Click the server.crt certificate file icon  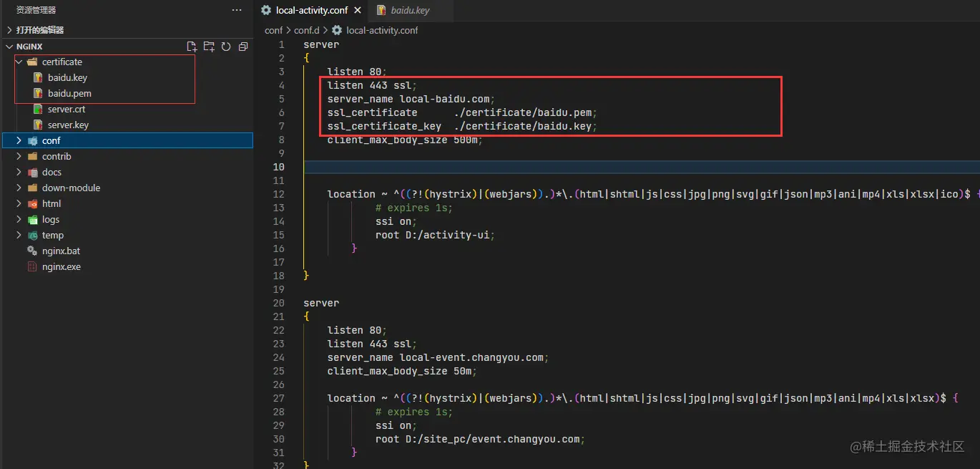click(x=38, y=109)
